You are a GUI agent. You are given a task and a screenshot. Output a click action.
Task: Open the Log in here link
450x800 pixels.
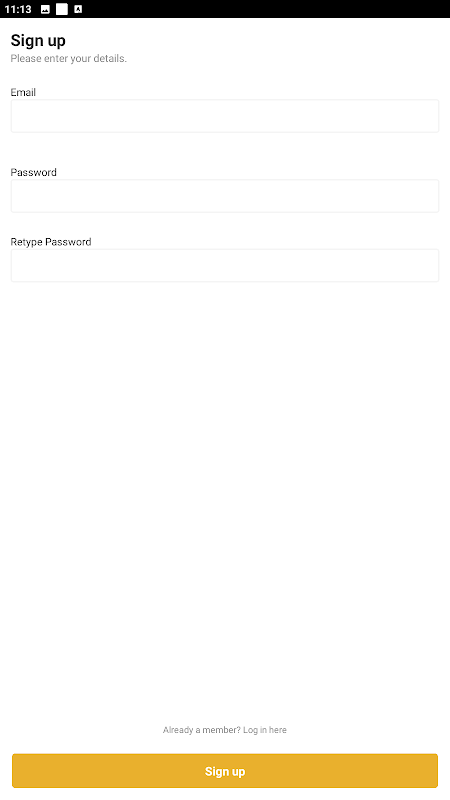pyautogui.click(x=265, y=730)
